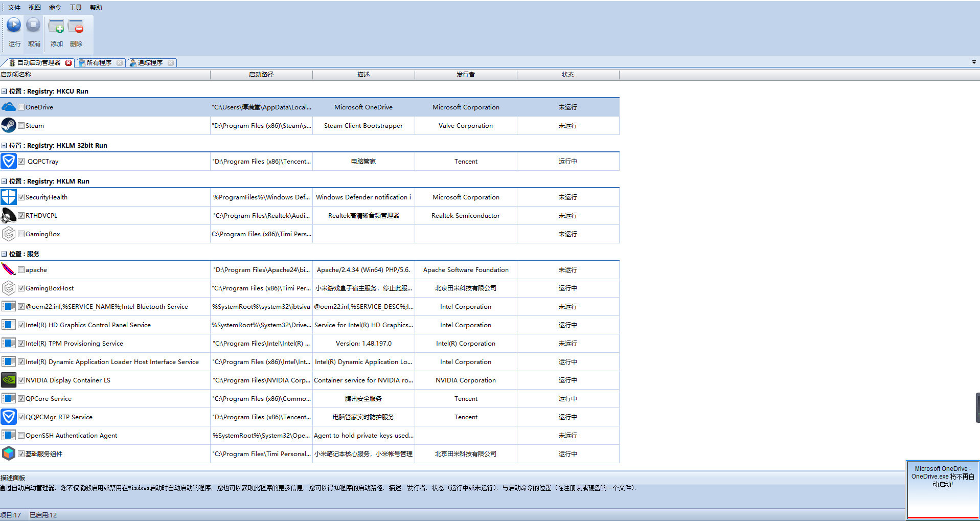Select the GamingBoxHost service icon

click(x=9, y=288)
